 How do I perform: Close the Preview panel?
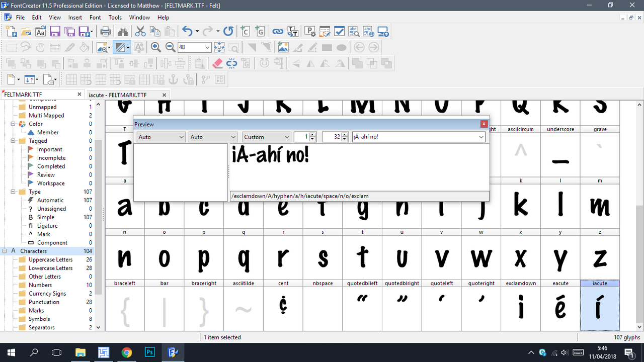[484, 124]
